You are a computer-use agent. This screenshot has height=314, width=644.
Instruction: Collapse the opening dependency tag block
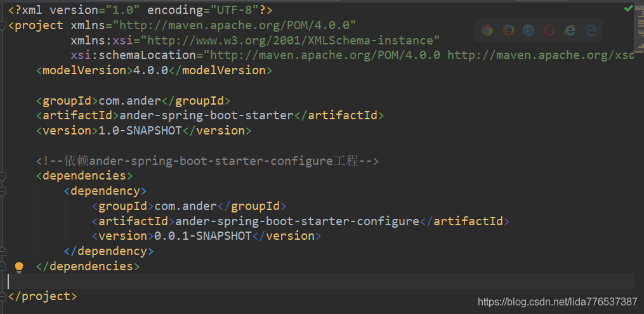pos(4,191)
